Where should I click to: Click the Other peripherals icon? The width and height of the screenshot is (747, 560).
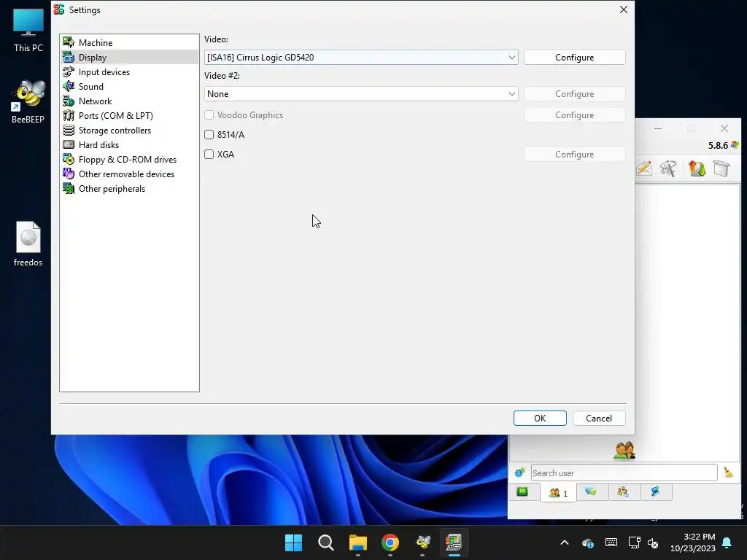[x=69, y=189]
